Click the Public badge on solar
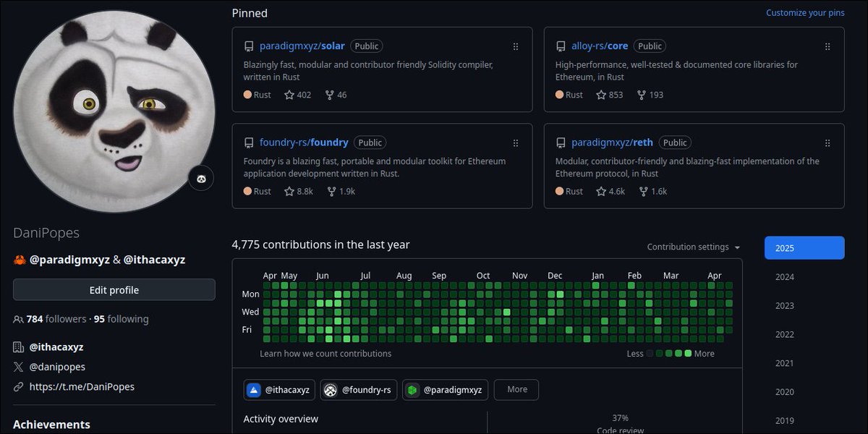This screenshot has height=434, width=868. (x=367, y=46)
